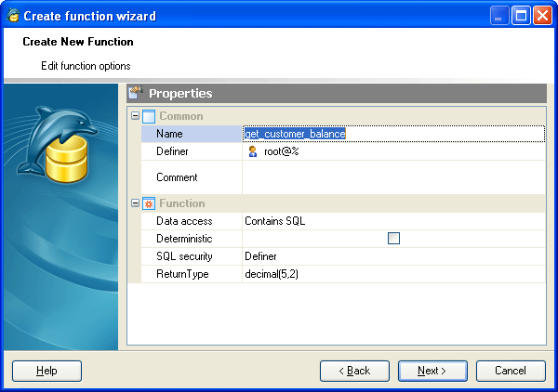Click the Common category icon
The height and width of the screenshot is (392, 558).
pyautogui.click(x=148, y=116)
